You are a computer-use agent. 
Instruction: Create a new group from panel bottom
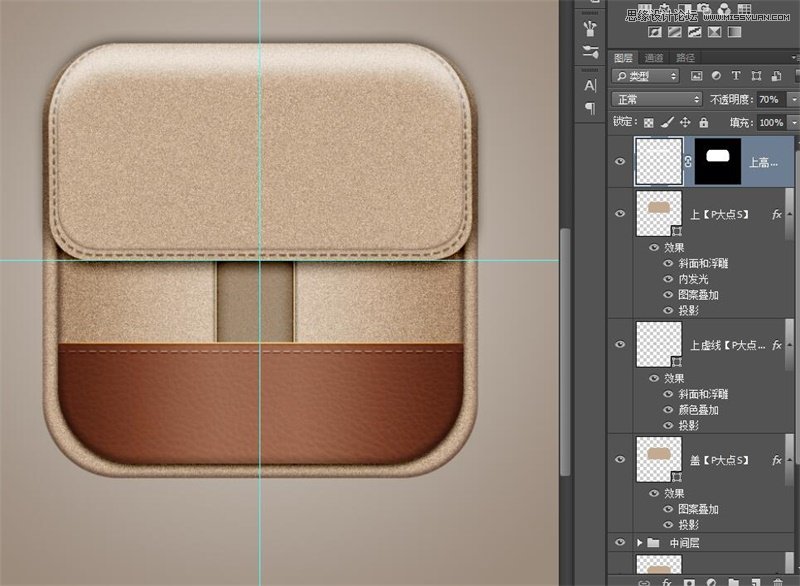point(733,582)
